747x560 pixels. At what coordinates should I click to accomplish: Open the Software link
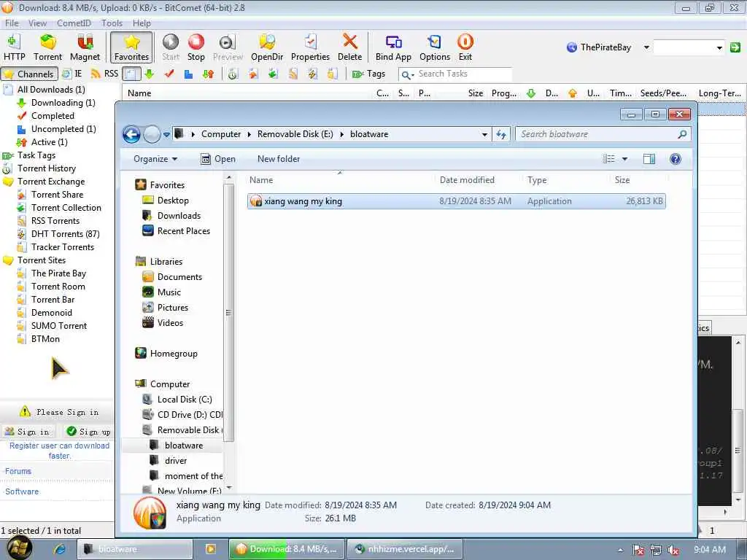pos(22,491)
